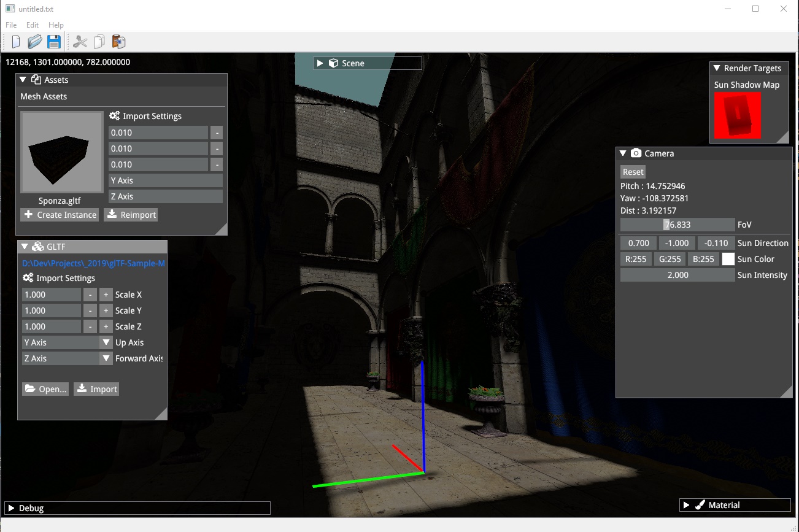Click the Cut scissors toolbar icon
Image resolution: width=799 pixels, height=532 pixels.
tap(80, 42)
